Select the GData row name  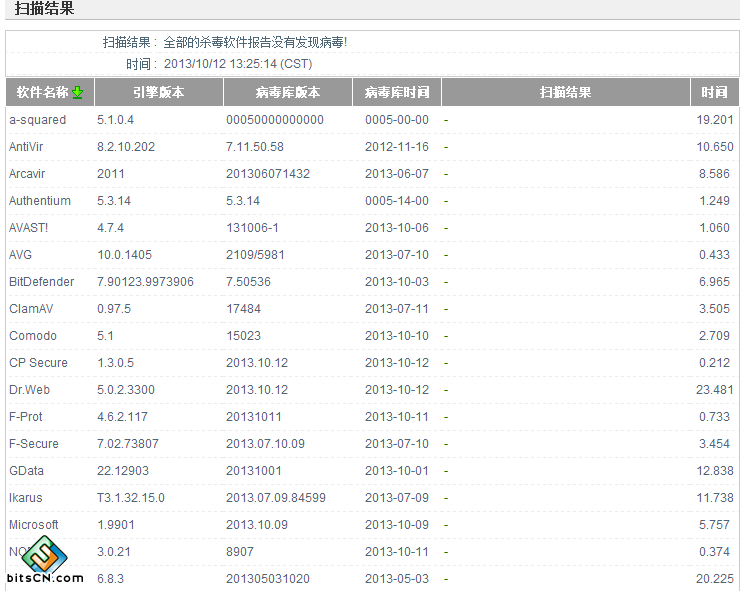coord(27,471)
